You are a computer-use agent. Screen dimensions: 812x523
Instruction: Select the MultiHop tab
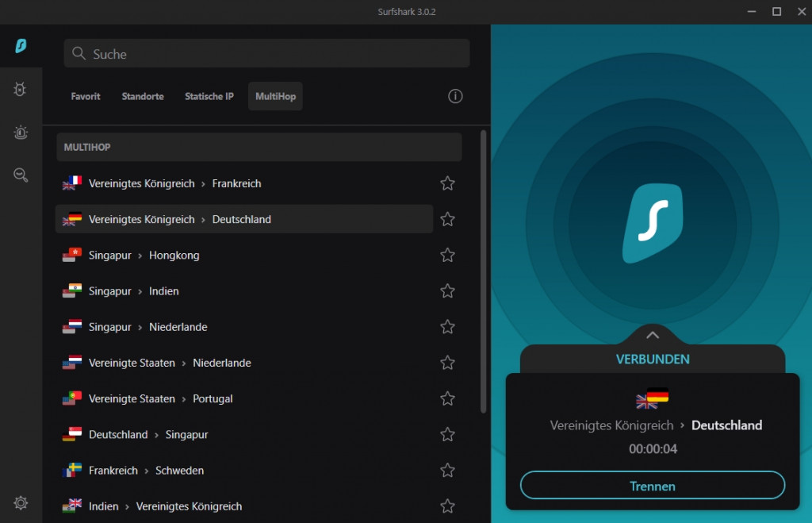click(275, 96)
